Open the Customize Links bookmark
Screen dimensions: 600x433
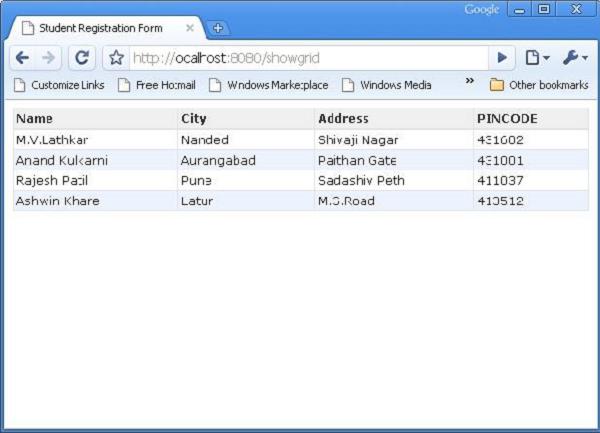tap(59, 85)
